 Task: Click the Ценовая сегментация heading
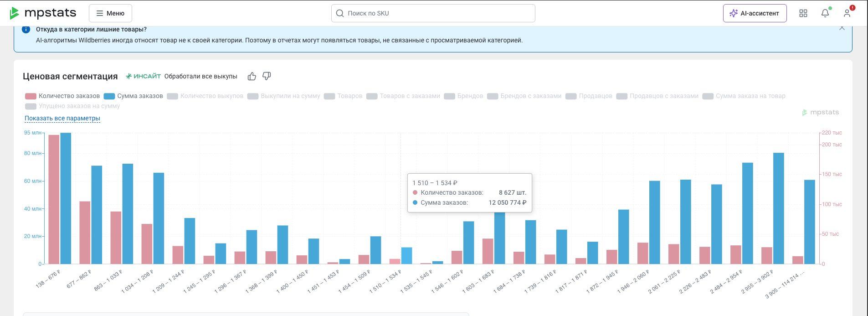tap(70, 76)
